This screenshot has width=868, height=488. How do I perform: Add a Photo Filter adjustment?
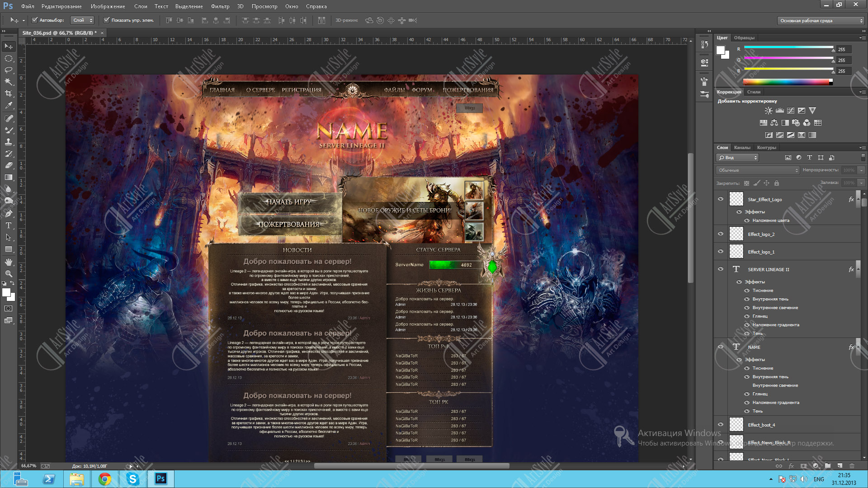click(x=796, y=123)
